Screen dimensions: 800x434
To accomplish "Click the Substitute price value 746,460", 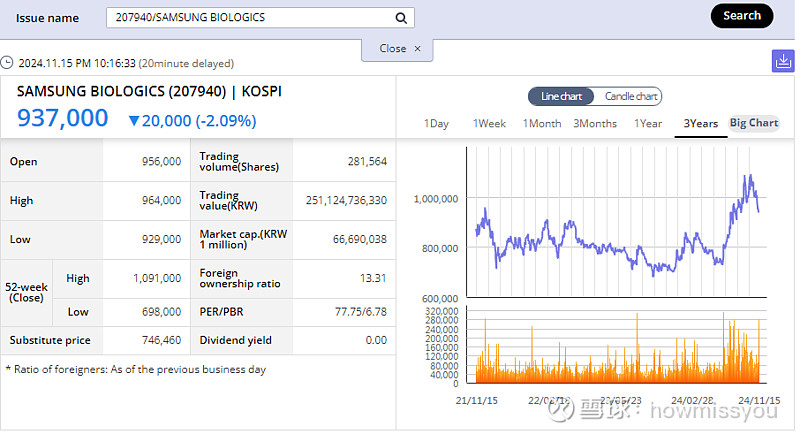I will click(x=161, y=340).
